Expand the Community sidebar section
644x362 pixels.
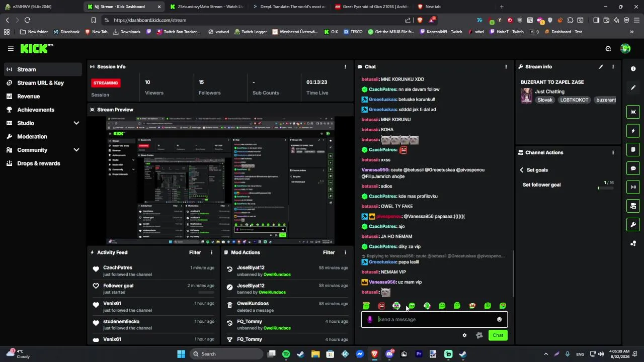click(76, 150)
